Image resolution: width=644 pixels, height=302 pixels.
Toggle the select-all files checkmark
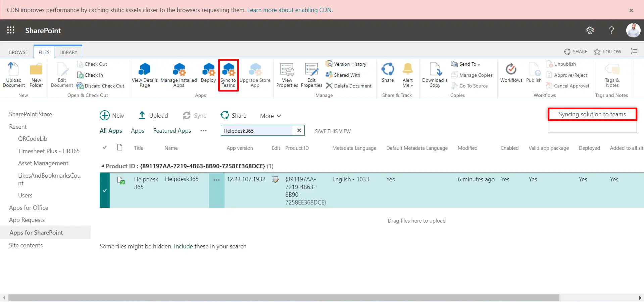(105, 147)
